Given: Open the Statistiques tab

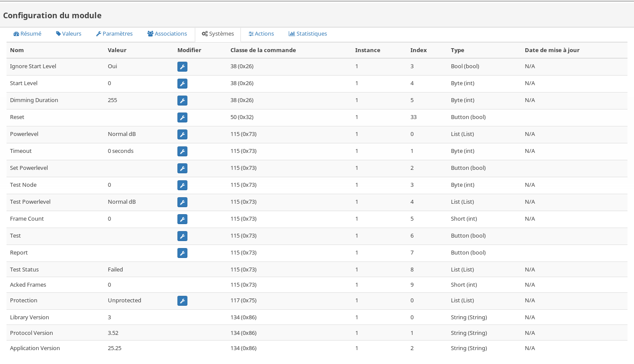Looking at the screenshot, I should 308,34.
